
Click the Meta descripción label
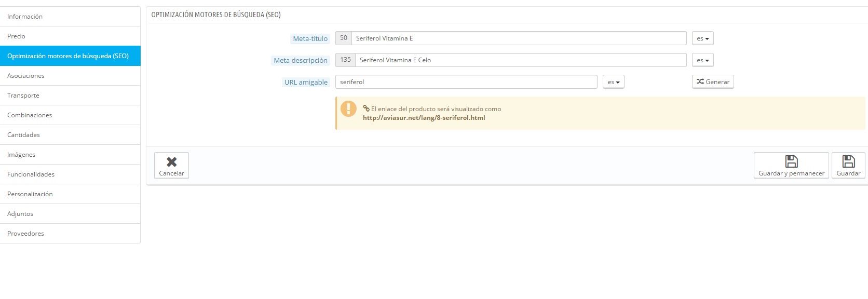point(301,61)
